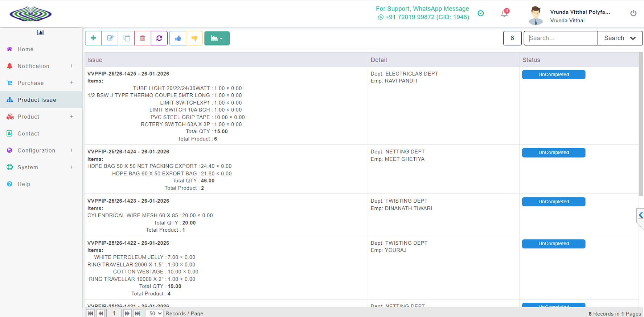Click the clock icon in header
The image size is (644, 317).
coord(481,13)
